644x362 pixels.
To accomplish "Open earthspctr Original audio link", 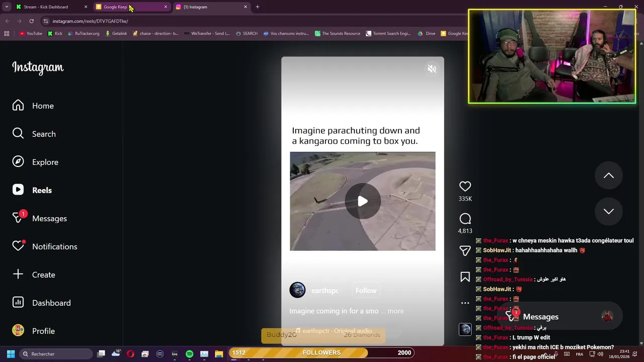I will 334,331.
